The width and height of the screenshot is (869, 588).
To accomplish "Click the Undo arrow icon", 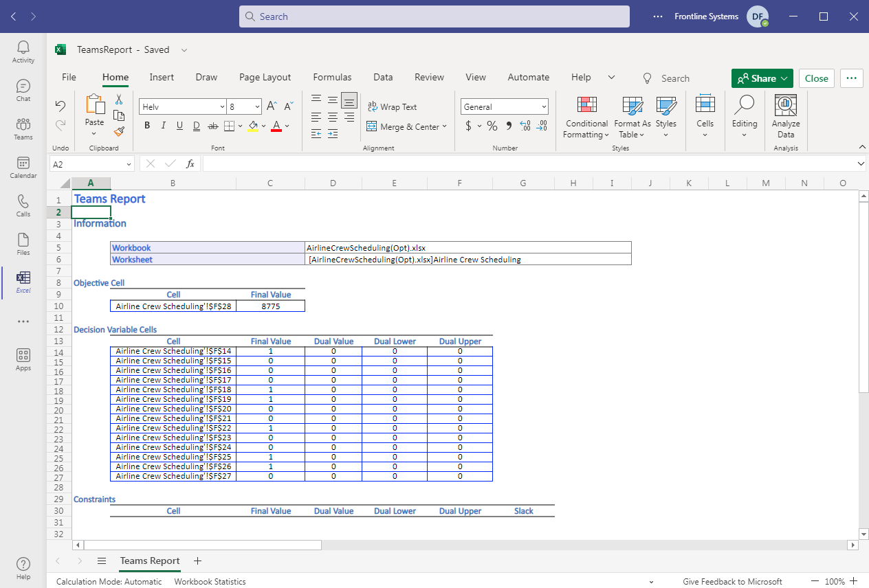I will click(x=60, y=106).
